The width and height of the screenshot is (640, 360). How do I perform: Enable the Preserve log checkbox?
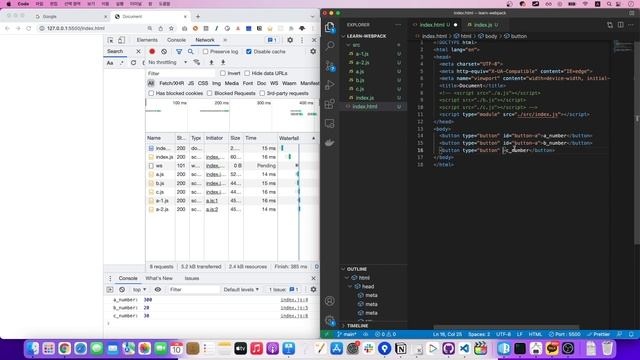tap(205, 52)
